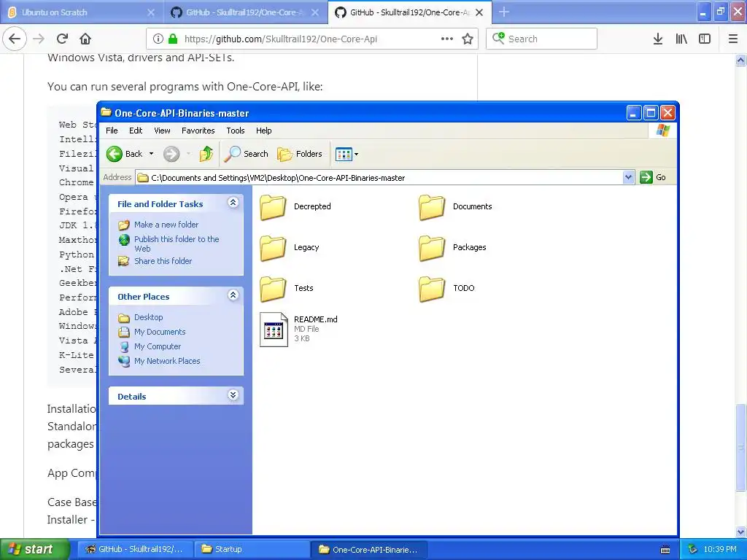Open Firefox page actions three-dots menu
The image size is (747, 560).
coord(447,39)
